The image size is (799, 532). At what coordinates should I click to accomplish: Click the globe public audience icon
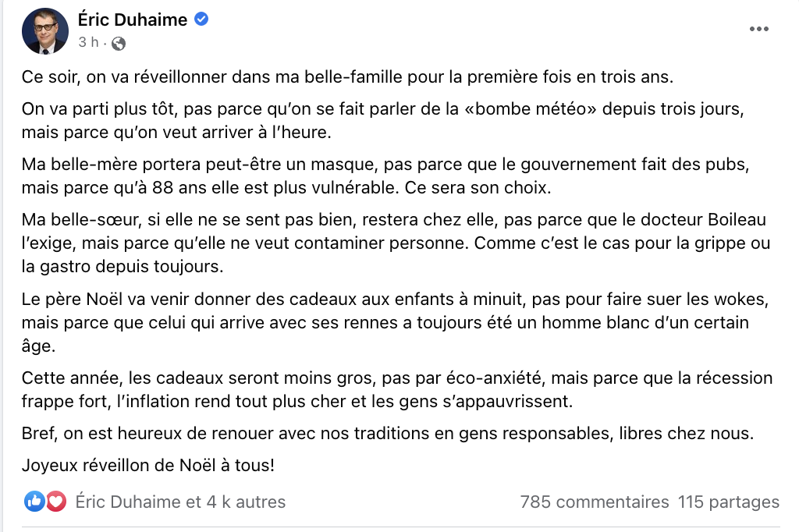point(119,44)
